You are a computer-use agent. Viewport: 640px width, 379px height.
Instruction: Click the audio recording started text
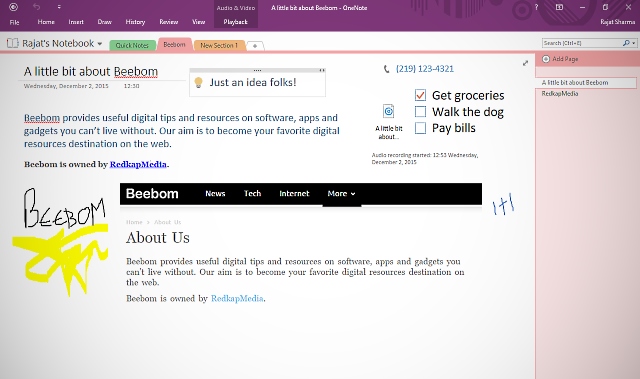click(x=424, y=158)
